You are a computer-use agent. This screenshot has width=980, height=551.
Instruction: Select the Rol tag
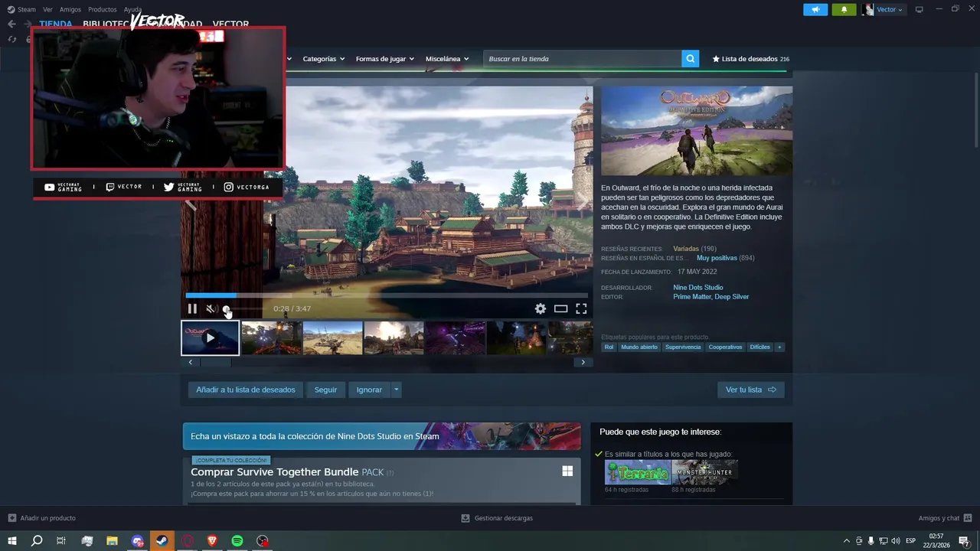[x=609, y=347]
